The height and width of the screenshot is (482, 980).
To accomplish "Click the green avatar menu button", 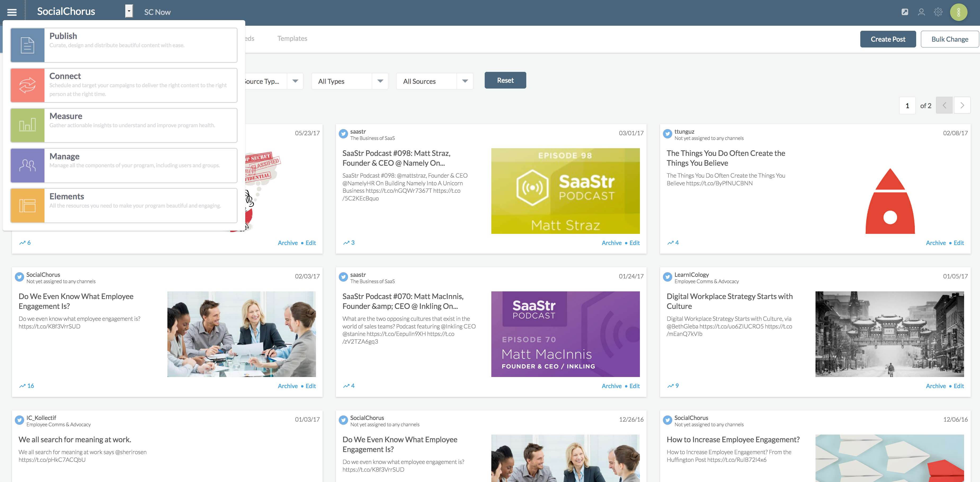I will [x=959, y=12].
